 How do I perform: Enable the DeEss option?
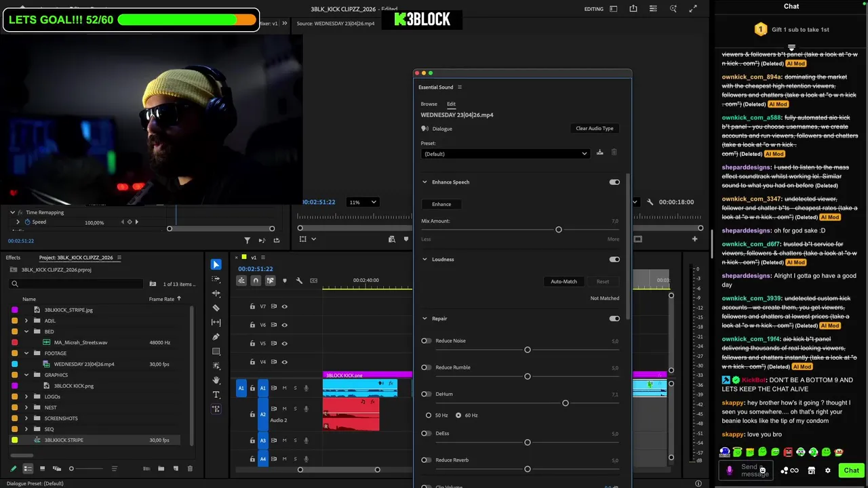(x=426, y=433)
